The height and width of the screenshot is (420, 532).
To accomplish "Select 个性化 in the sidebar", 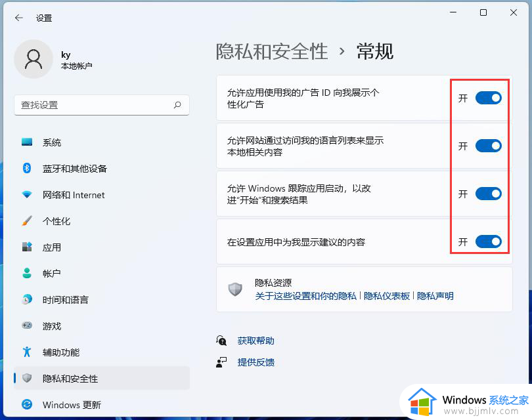I will 102,220.
